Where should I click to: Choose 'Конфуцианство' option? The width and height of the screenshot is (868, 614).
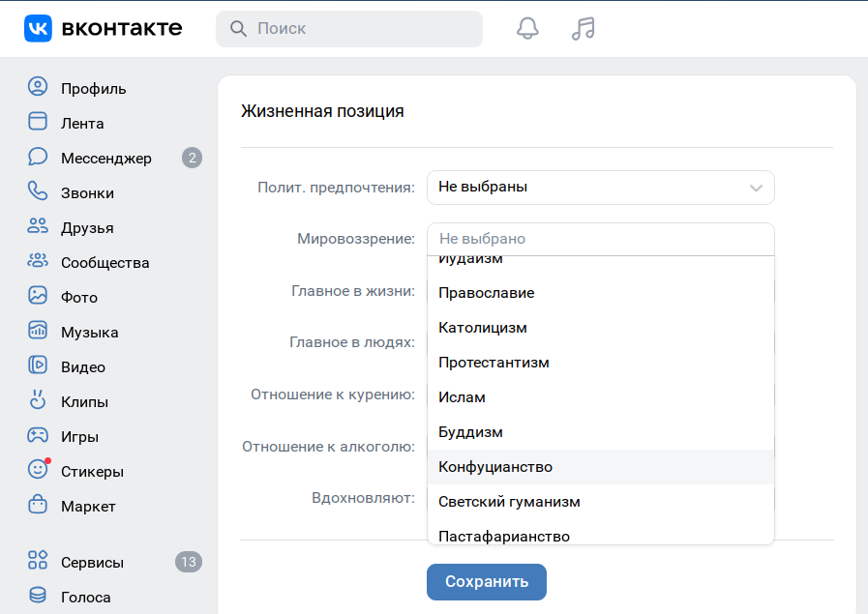coord(495,467)
